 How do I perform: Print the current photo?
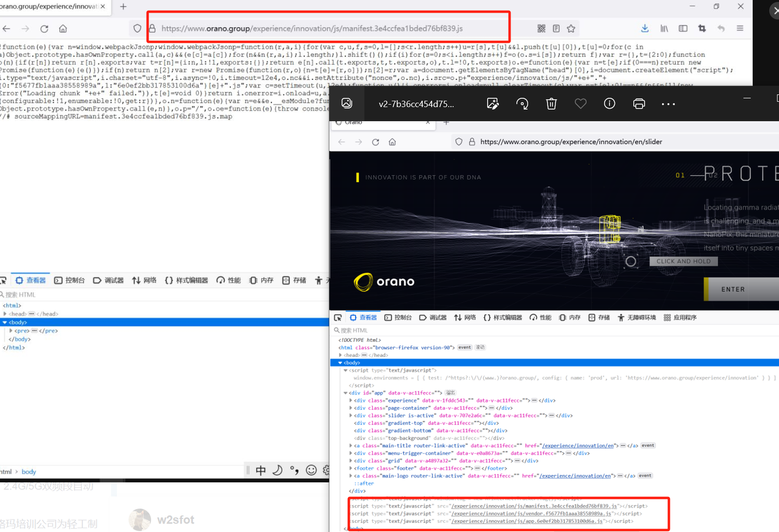(x=639, y=103)
